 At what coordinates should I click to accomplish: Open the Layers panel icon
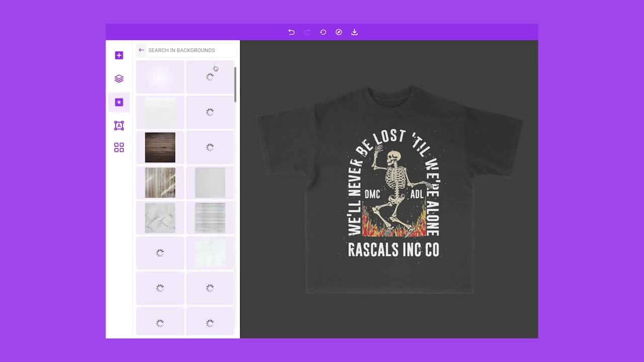point(119,78)
